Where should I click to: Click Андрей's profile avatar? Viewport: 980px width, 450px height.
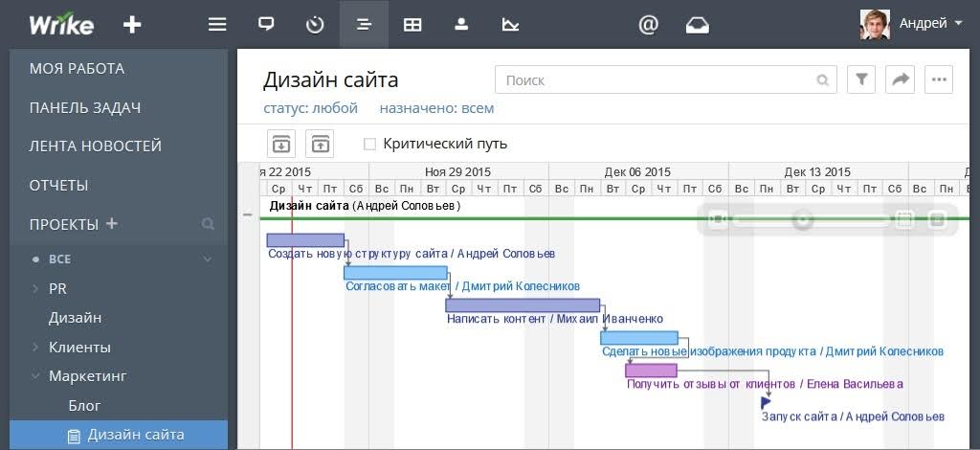[x=875, y=25]
